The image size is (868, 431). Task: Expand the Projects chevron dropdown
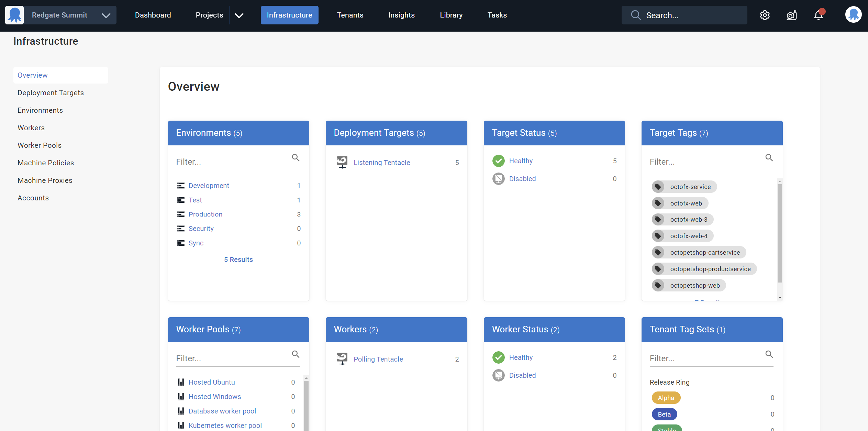click(239, 15)
